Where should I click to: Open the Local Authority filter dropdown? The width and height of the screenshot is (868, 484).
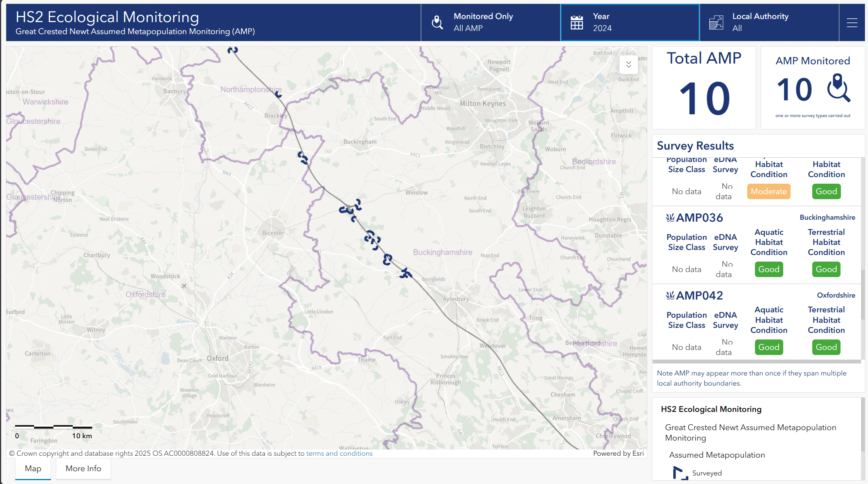coord(769,22)
